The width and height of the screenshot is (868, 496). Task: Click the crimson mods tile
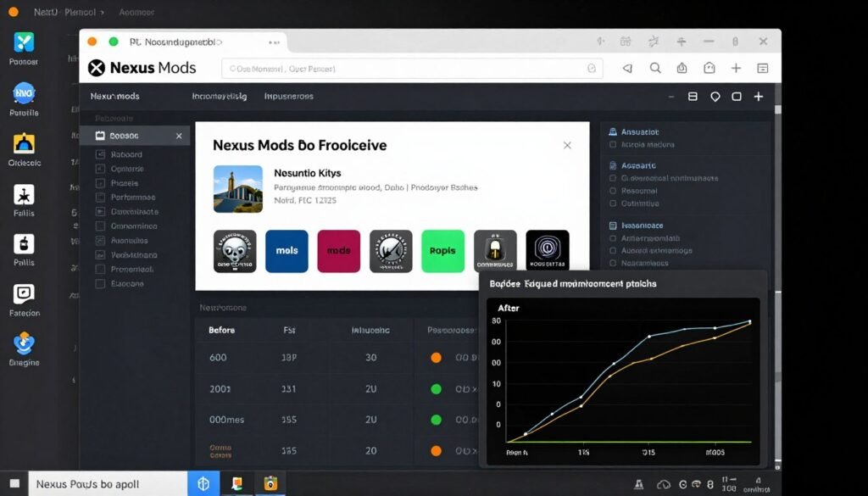point(339,251)
